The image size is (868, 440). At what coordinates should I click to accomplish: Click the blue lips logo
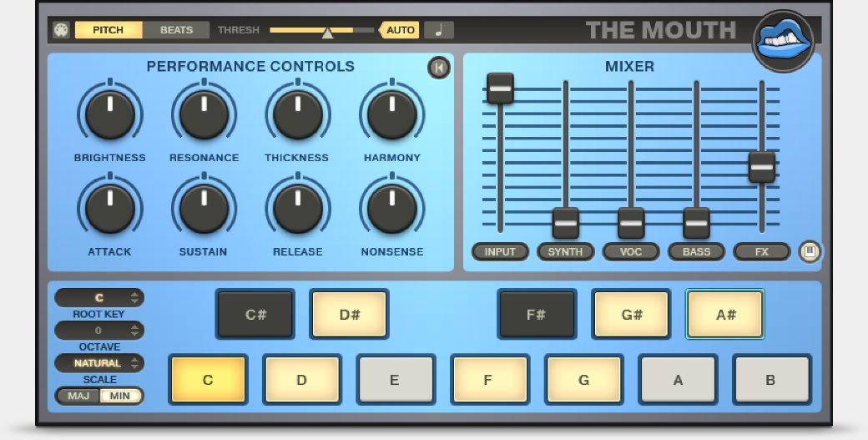click(x=784, y=41)
